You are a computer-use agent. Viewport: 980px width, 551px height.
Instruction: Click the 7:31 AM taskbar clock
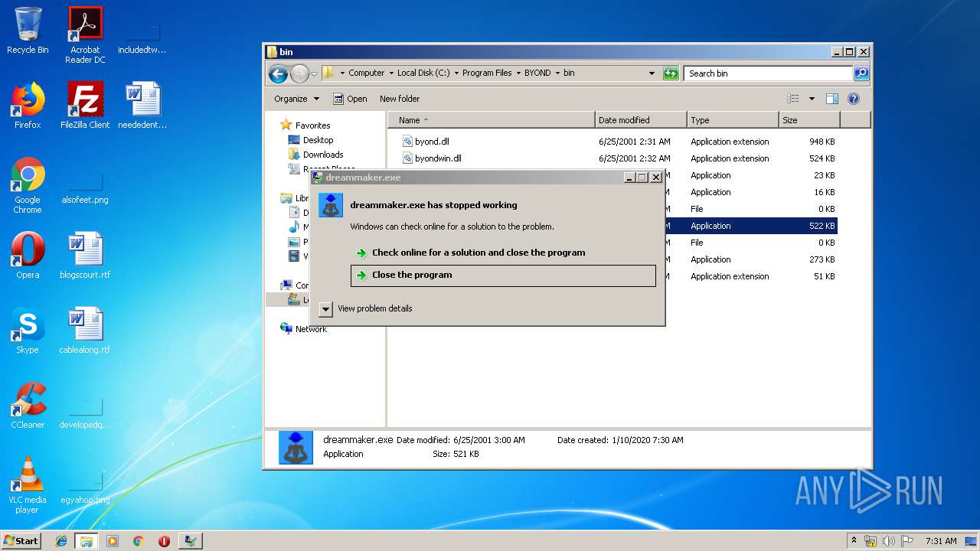941,541
